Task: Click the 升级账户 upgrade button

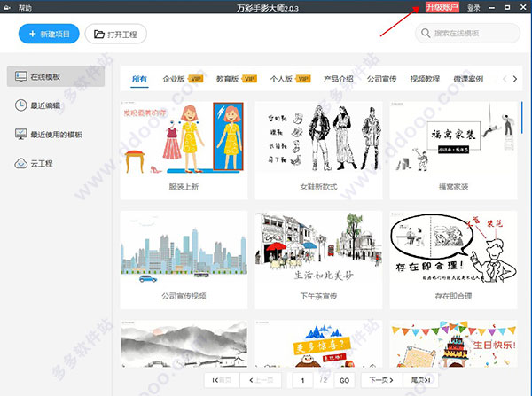Action: 442,7
